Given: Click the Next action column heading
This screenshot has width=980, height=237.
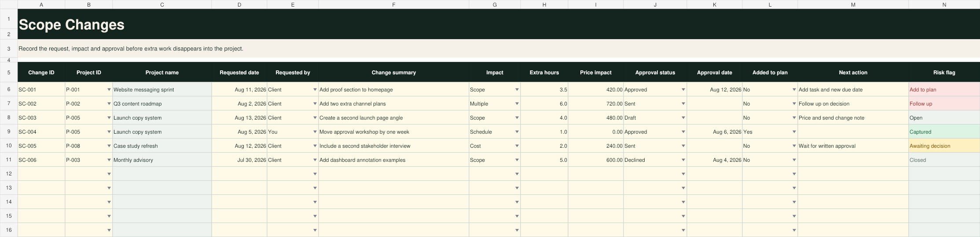Looking at the screenshot, I should 853,73.
